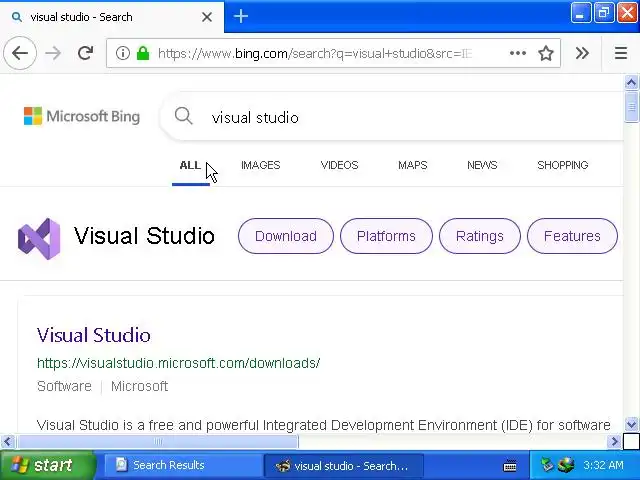Click the Software category label
This screenshot has width=640, height=480.
(x=64, y=386)
